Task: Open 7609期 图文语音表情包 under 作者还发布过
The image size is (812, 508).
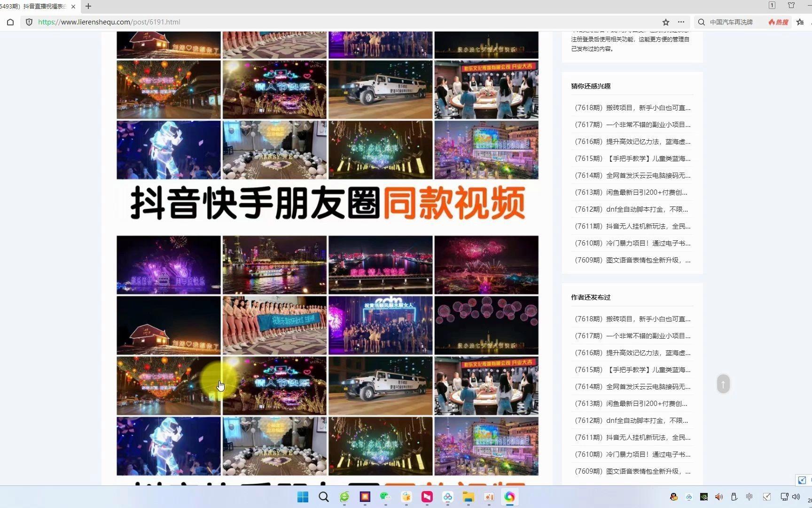Action: coord(632,471)
